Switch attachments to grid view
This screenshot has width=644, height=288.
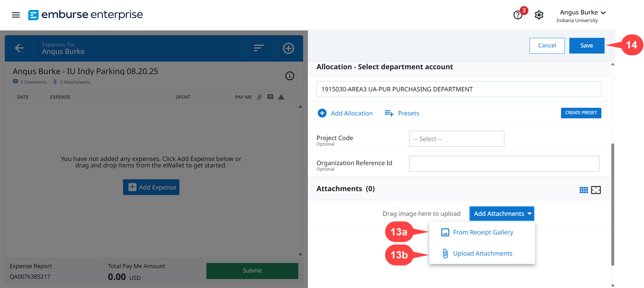tap(583, 190)
